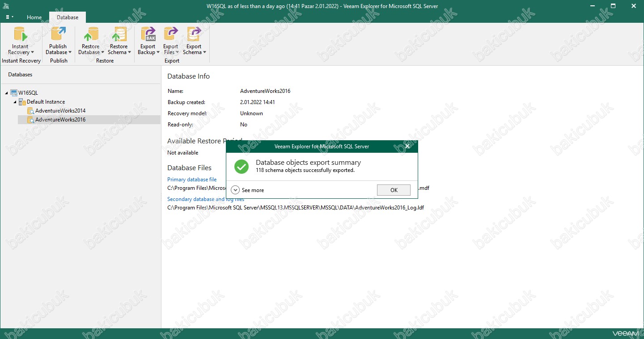Click the green success checkmark icon
This screenshot has width=644, height=339.
pyautogui.click(x=241, y=167)
